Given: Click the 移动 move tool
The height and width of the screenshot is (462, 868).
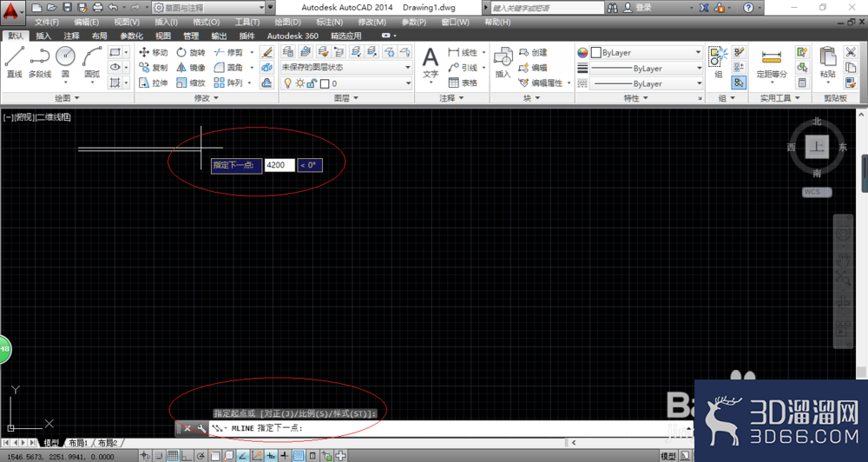Looking at the screenshot, I should coord(154,52).
